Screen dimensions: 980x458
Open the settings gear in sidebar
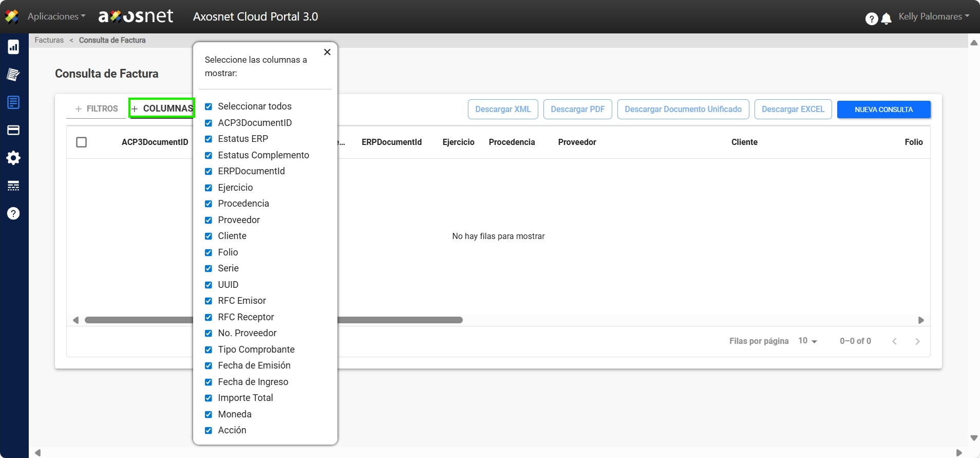pos(13,158)
